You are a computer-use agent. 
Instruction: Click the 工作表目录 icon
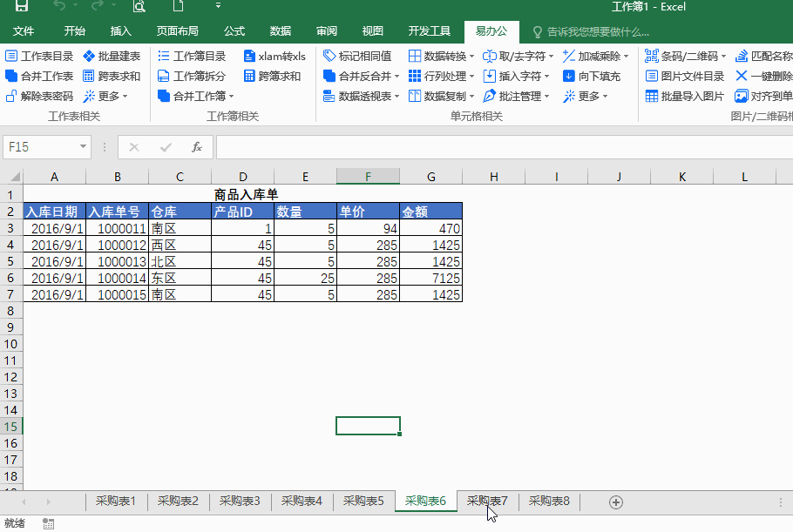[x=11, y=56]
